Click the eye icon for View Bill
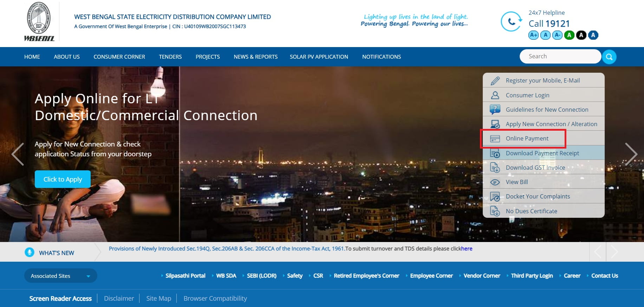This screenshot has width=644, height=307. click(x=495, y=182)
